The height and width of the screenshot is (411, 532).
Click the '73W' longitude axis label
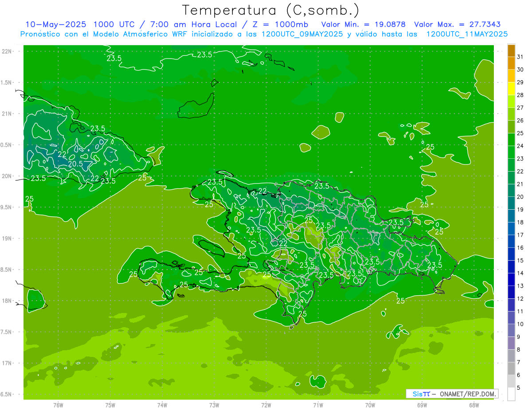pos(214,405)
